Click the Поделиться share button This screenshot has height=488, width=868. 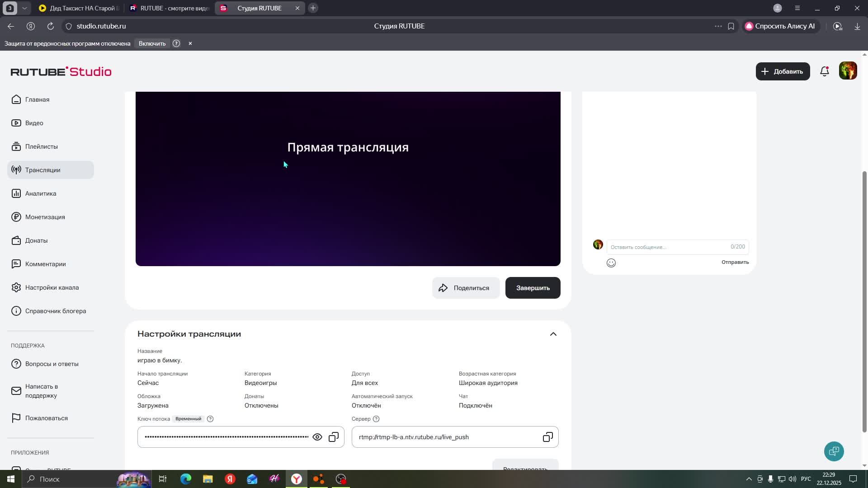click(465, 288)
